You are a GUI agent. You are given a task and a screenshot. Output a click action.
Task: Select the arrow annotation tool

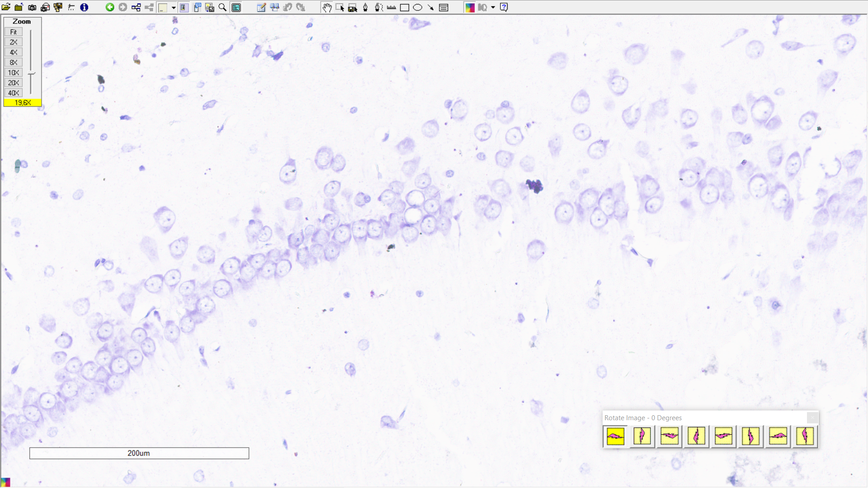(x=430, y=7)
